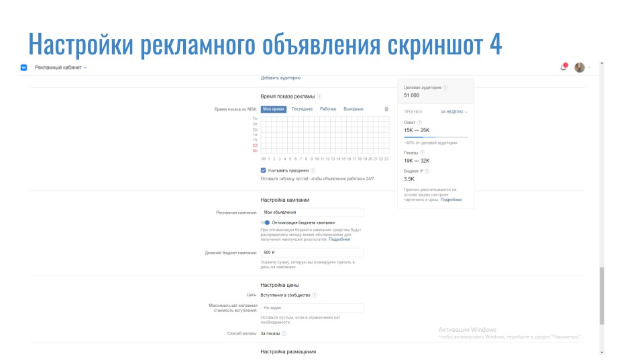The width and height of the screenshot is (644, 362).
Task: Show help icon next to Охват
Action: click(x=419, y=123)
